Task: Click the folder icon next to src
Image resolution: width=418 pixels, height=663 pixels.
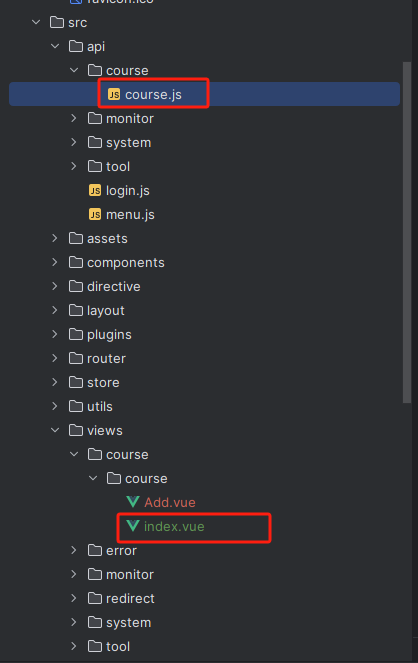Action: tap(57, 22)
